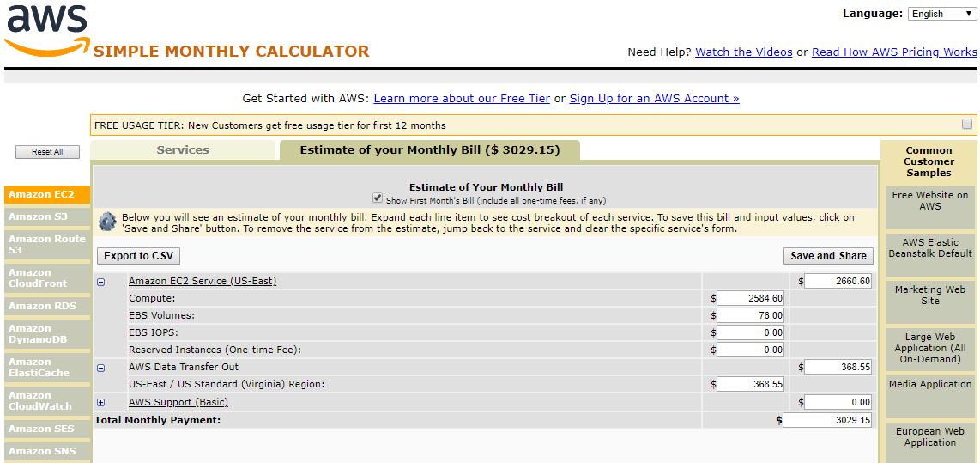This screenshot has height=463, width=980.
Task: Click the Reserved Instances one-time fee field
Action: (750, 350)
